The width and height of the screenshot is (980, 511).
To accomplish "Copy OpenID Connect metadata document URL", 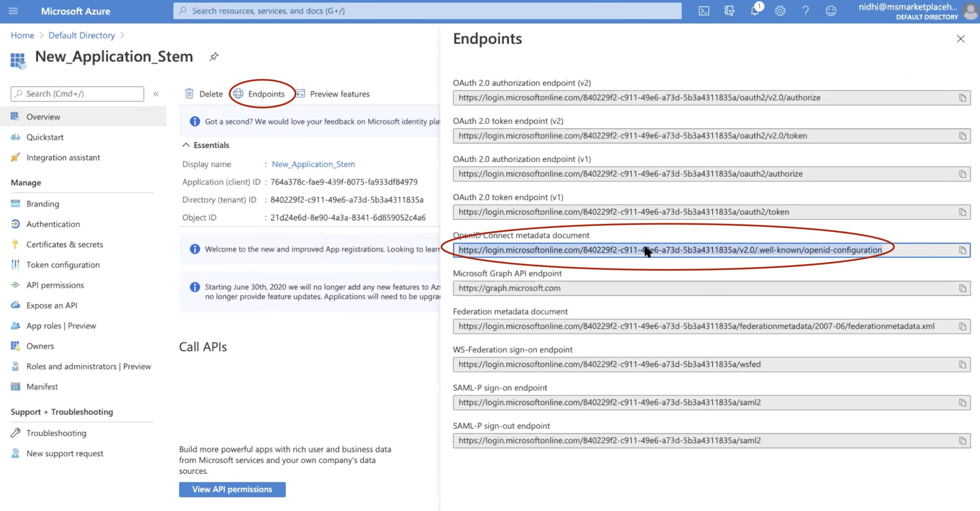I will pos(962,250).
